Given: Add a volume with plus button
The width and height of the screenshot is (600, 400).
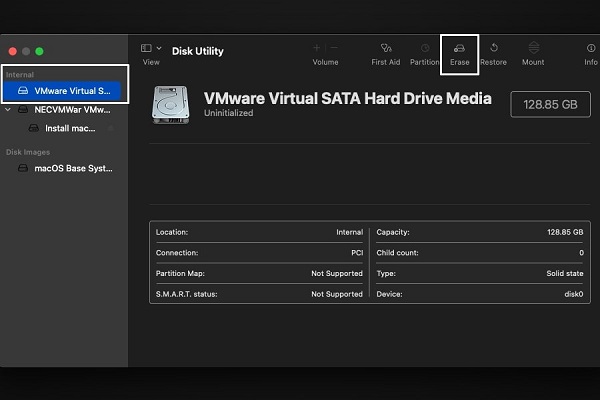Looking at the screenshot, I should [x=316, y=48].
